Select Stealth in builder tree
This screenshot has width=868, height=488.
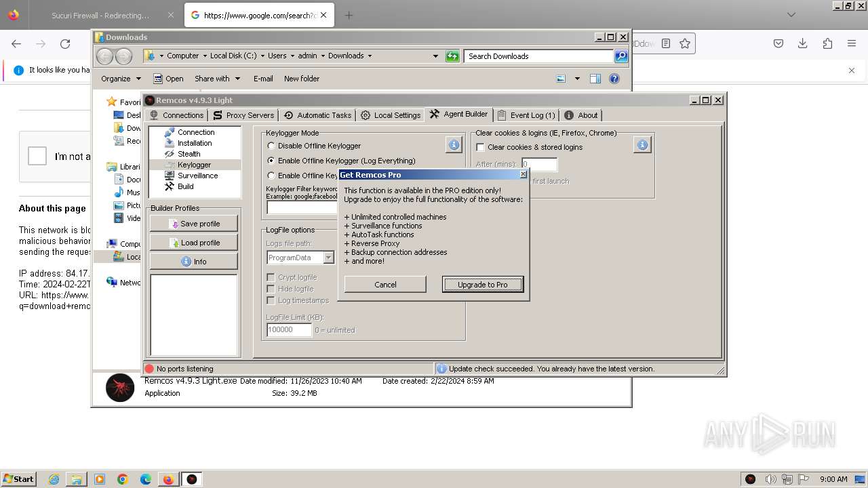click(189, 154)
